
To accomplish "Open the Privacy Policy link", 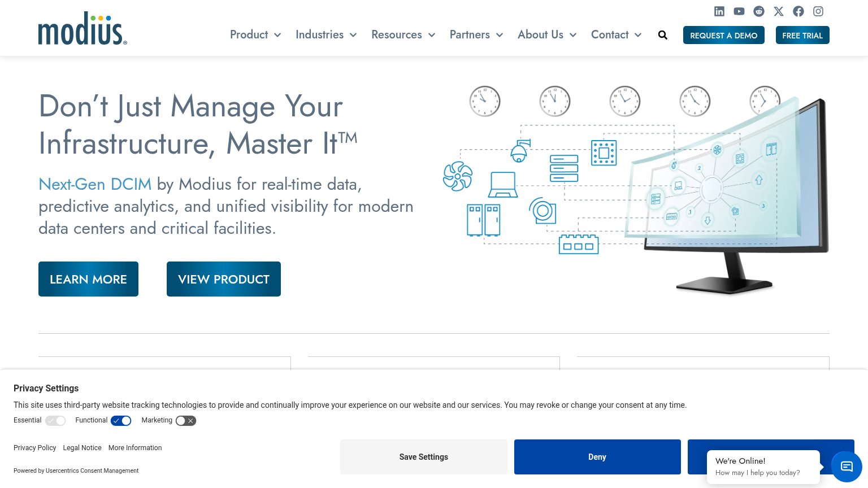I will [x=35, y=448].
